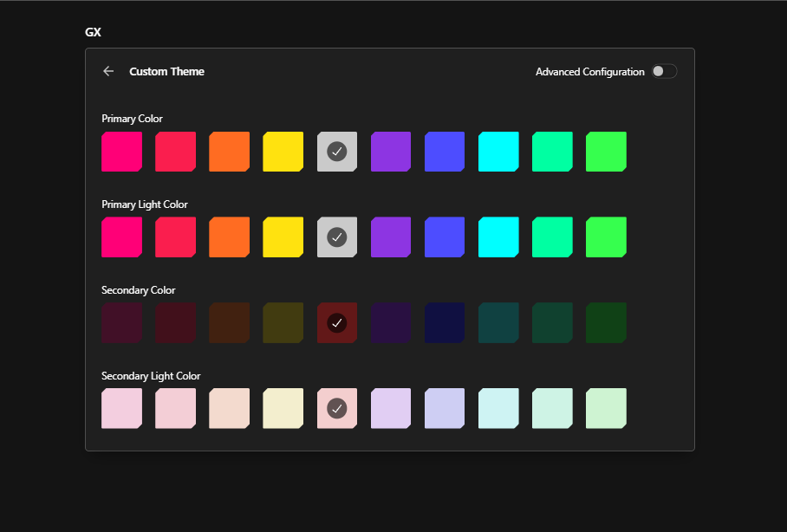Pick the yellow Primary Color swatch
The image size is (787, 532).
[283, 152]
